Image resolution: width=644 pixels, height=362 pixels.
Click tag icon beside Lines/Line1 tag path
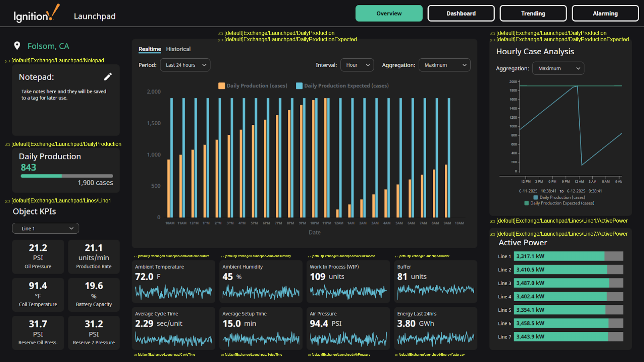click(7, 201)
